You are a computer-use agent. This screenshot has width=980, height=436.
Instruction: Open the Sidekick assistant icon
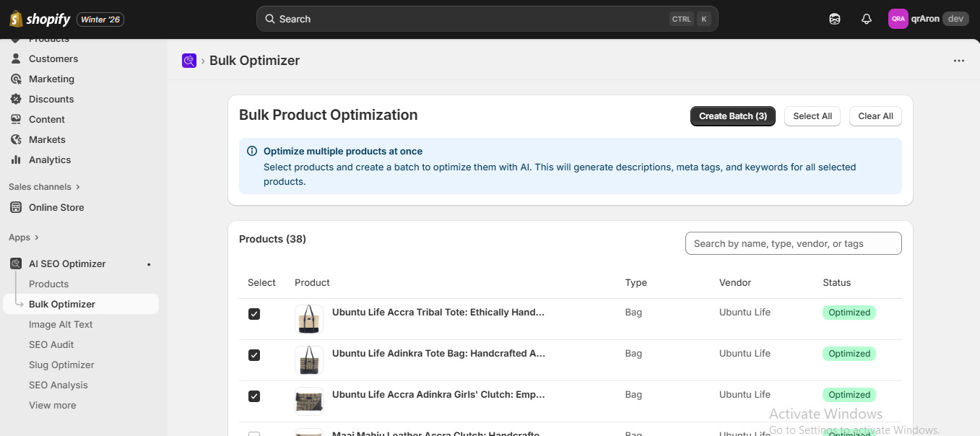click(x=835, y=19)
